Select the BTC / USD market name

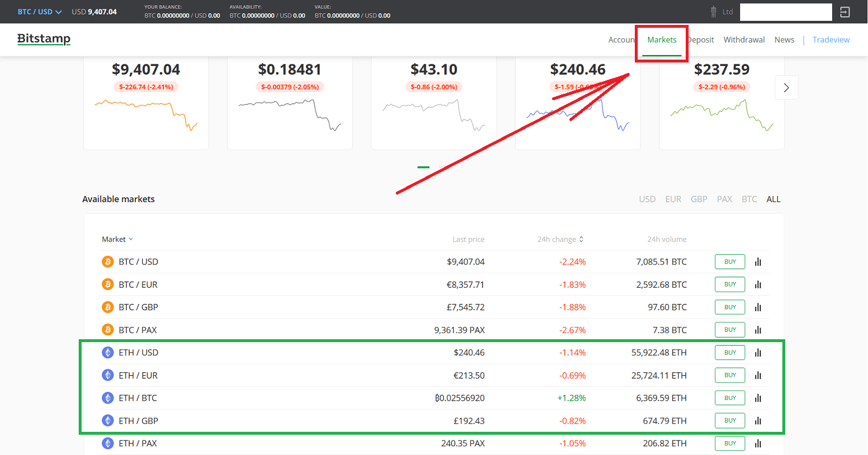(x=138, y=262)
